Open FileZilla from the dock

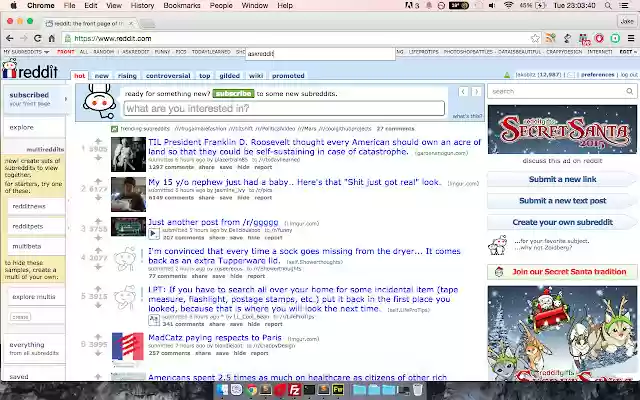(x=294, y=390)
